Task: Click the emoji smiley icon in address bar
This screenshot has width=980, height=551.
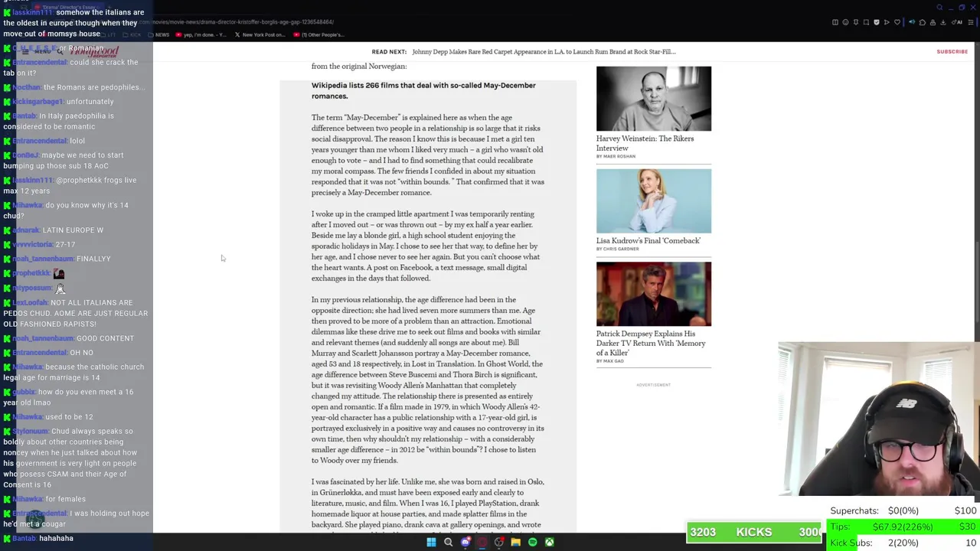Action: pos(845,22)
